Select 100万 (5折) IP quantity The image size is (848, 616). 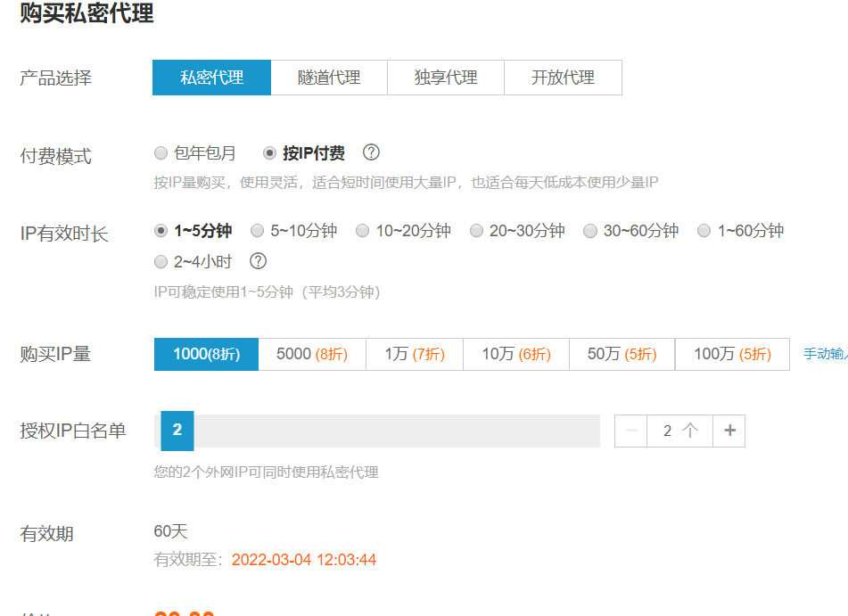pos(732,354)
